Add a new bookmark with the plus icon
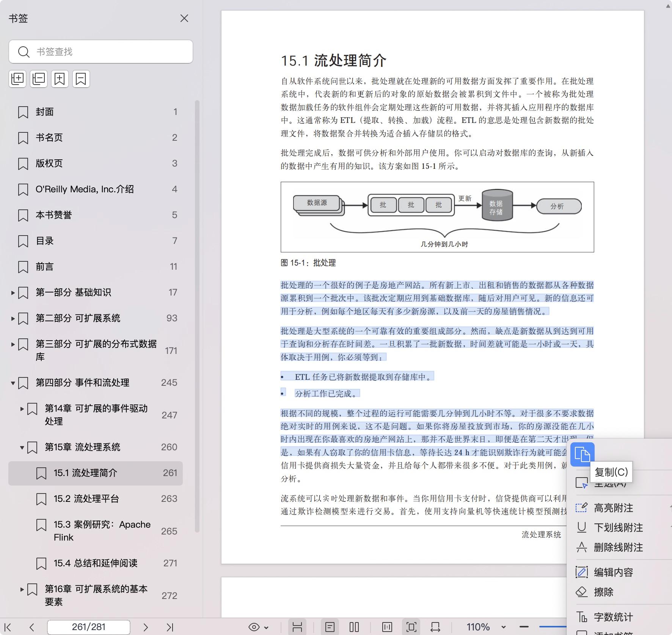The width and height of the screenshot is (672, 635). (x=60, y=79)
